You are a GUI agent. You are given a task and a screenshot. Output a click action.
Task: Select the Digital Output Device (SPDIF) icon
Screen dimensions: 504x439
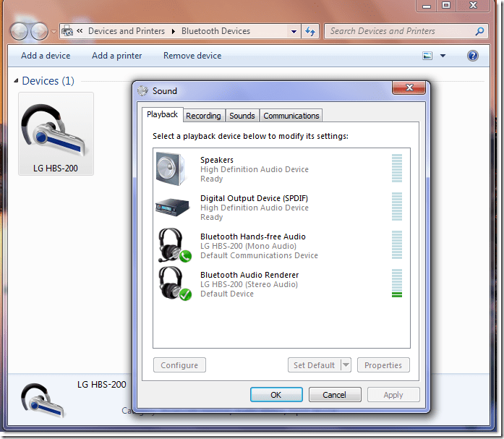tap(172, 207)
